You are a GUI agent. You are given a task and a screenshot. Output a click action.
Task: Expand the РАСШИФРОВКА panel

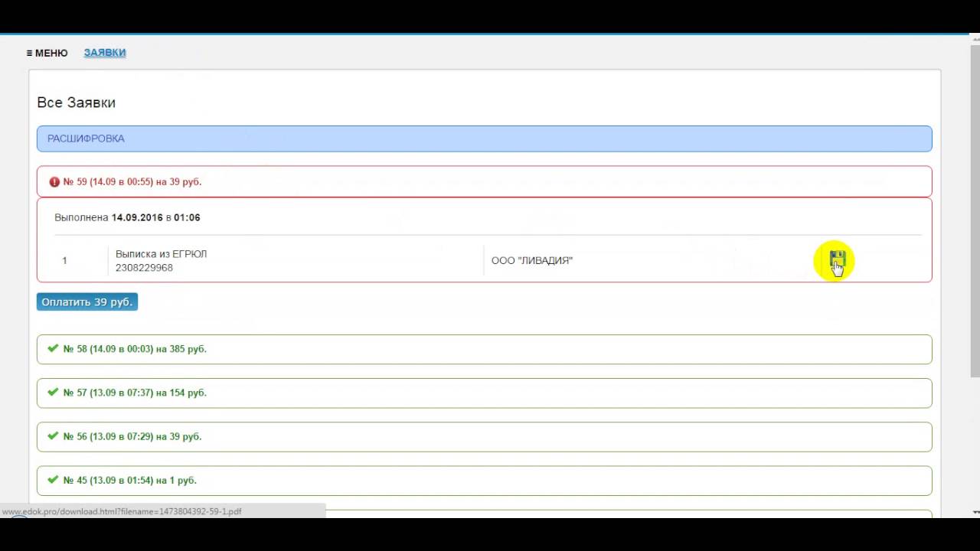484,139
